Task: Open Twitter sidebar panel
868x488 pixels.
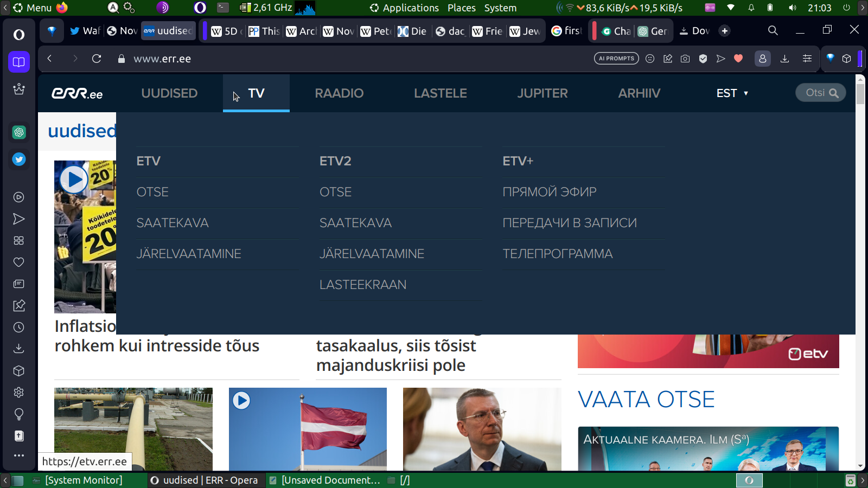Action: point(19,159)
